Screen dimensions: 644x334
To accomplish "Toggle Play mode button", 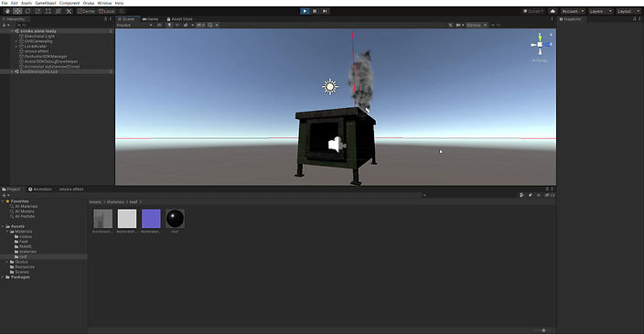I will pyautogui.click(x=305, y=11).
